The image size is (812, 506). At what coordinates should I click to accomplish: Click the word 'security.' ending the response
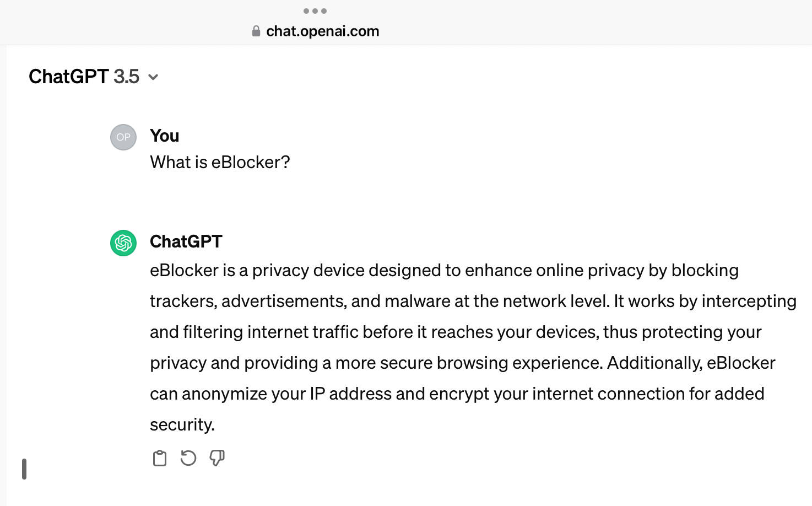coord(182,424)
